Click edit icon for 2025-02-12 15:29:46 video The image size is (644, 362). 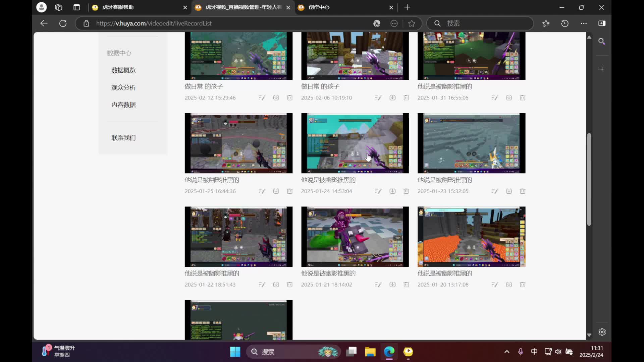(262, 98)
